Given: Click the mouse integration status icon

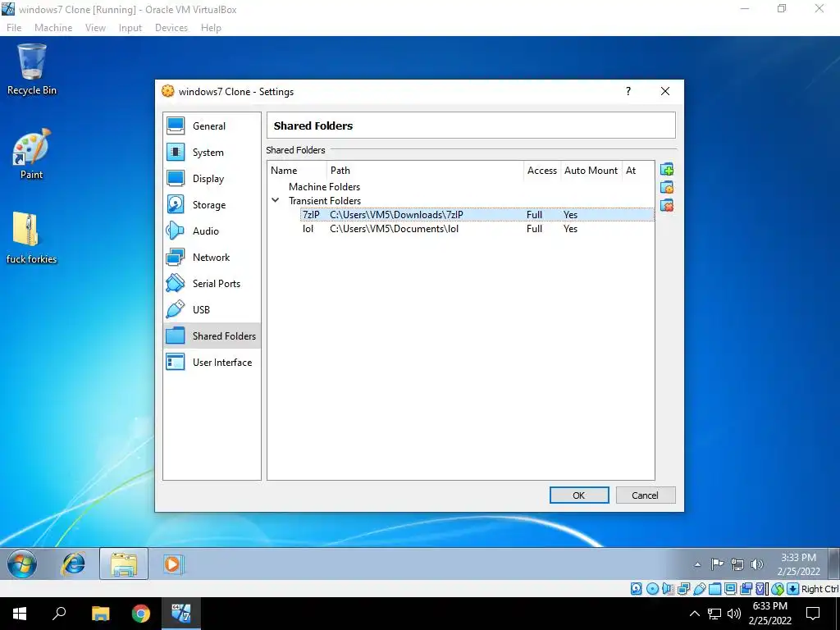Looking at the screenshot, I should click(778, 589).
